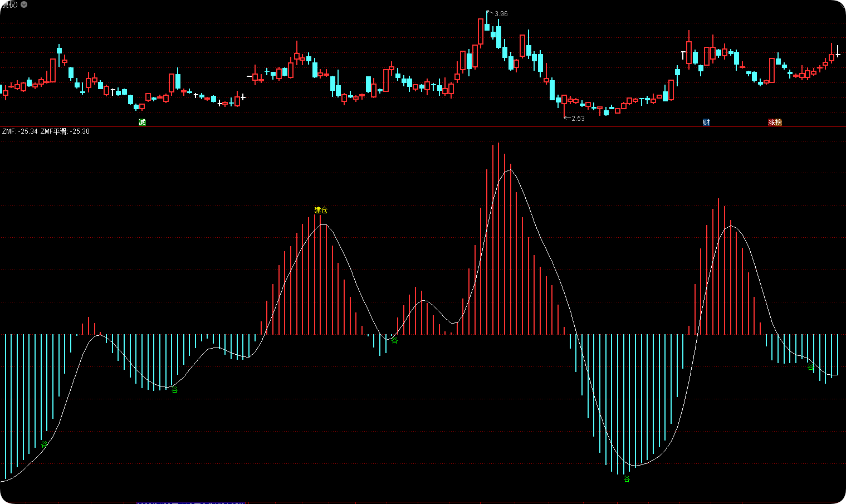Select the yellow 建仓 signal label

click(321, 210)
